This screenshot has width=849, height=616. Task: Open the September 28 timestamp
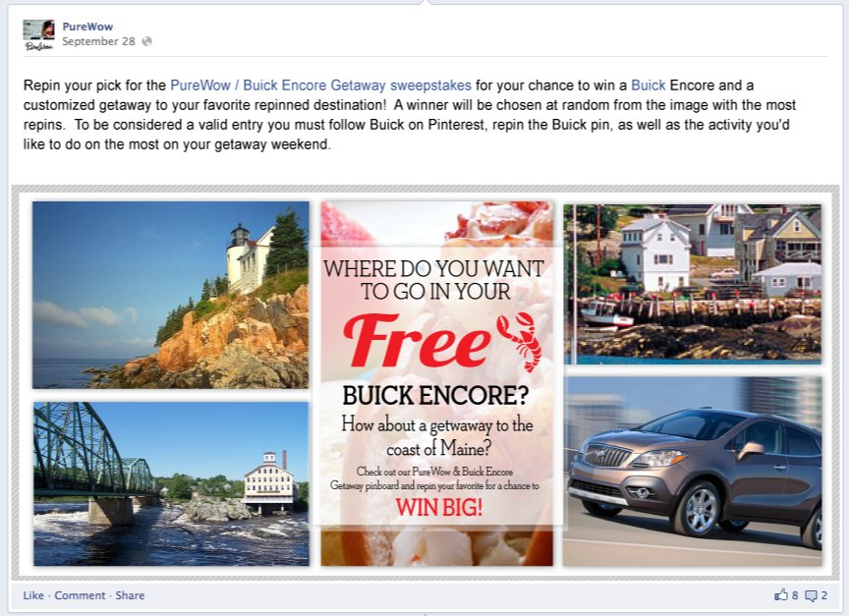[98, 41]
